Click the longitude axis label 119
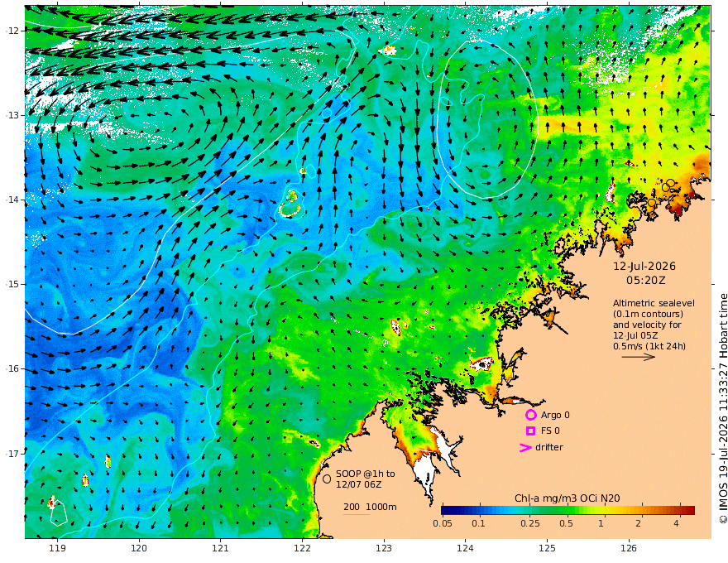Viewport: 728px width, 563px height. (x=57, y=549)
